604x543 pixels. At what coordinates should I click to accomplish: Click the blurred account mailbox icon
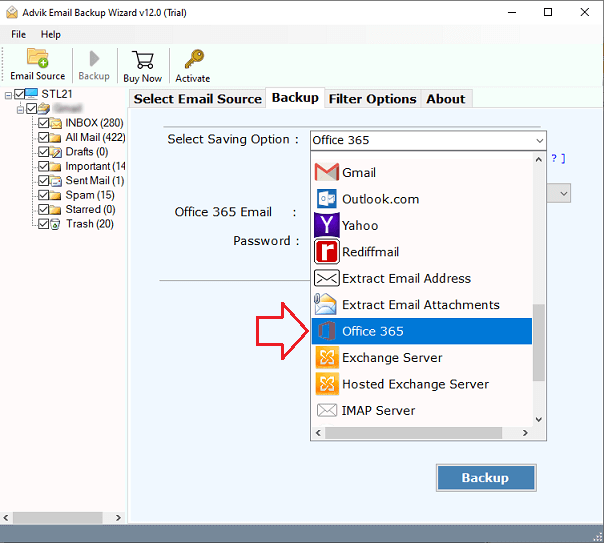(x=44, y=109)
